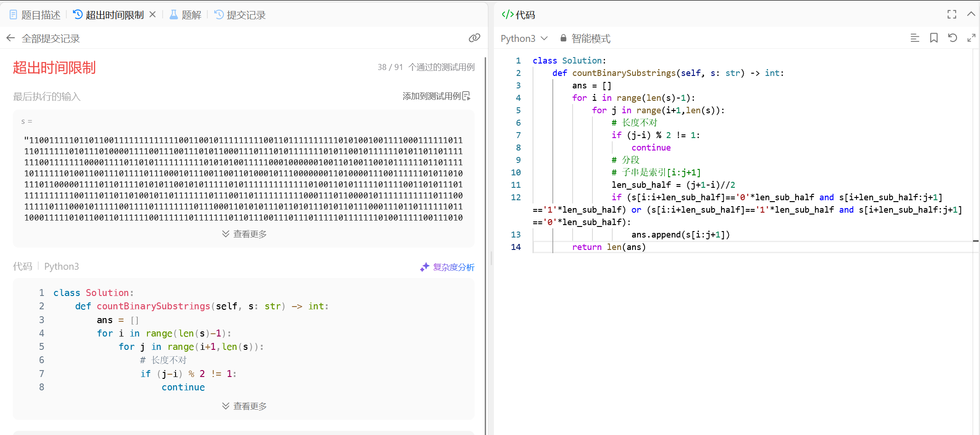The width and height of the screenshot is (980, 435).
Task: Toggle the 智能模式 lock setting
Action: pyautogui.click(x=585, y=39)
